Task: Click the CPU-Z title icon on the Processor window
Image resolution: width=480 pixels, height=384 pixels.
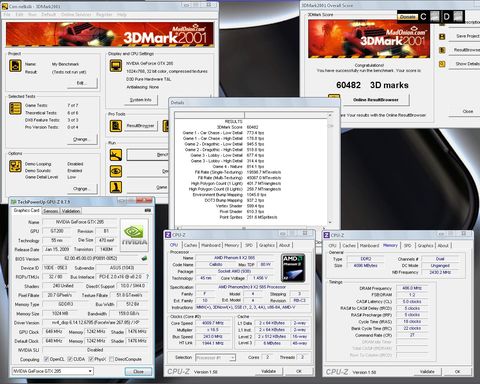Action: tap(168, 235)
